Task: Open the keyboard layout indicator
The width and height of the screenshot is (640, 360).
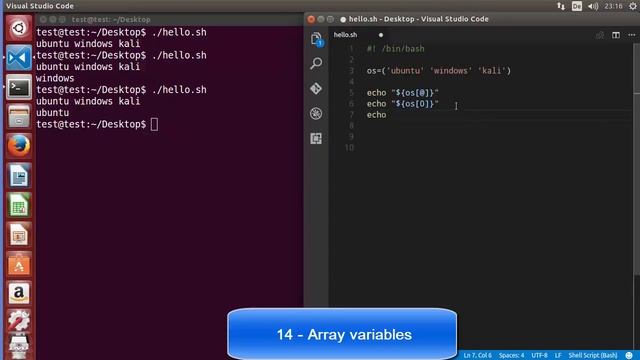Action: (577, 6)
